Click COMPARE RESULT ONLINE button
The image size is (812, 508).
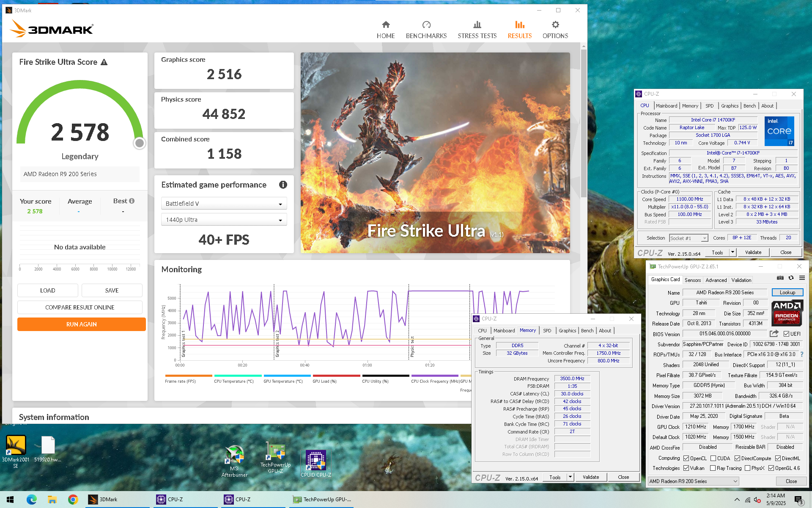(80, 307)
